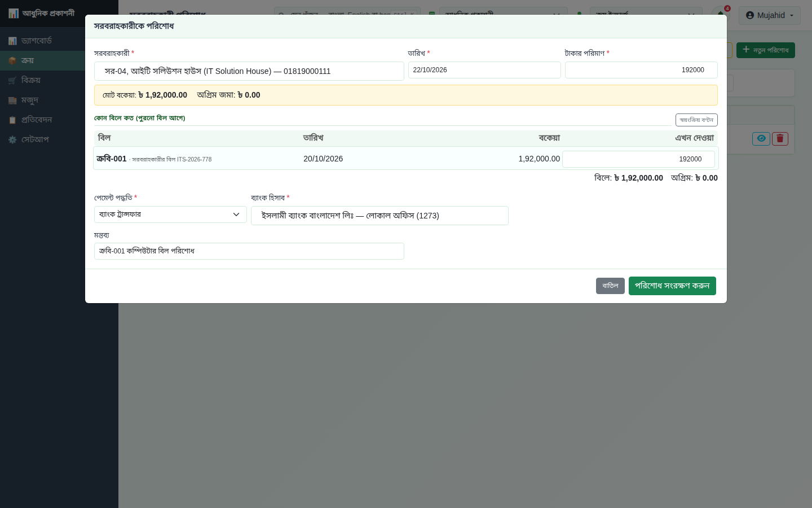Click the bill date 20/10/2026
The image size is (812, 508).
click(323, 159)
